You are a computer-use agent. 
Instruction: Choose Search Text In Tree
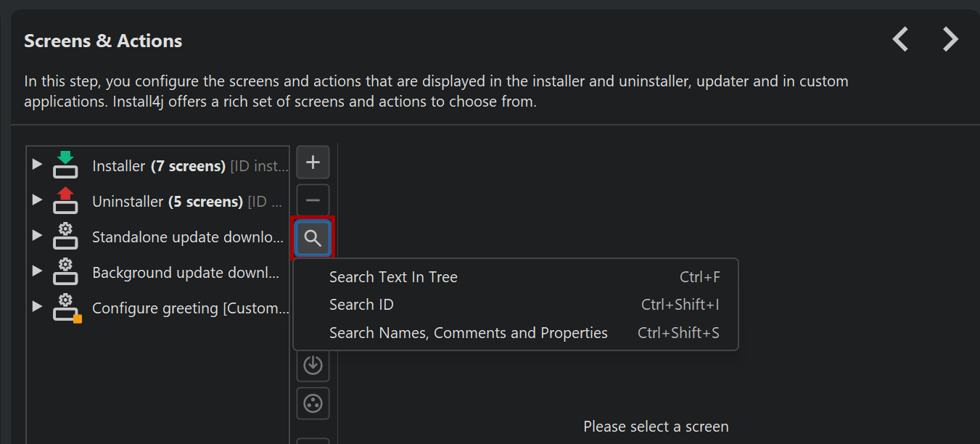(393, 277)
